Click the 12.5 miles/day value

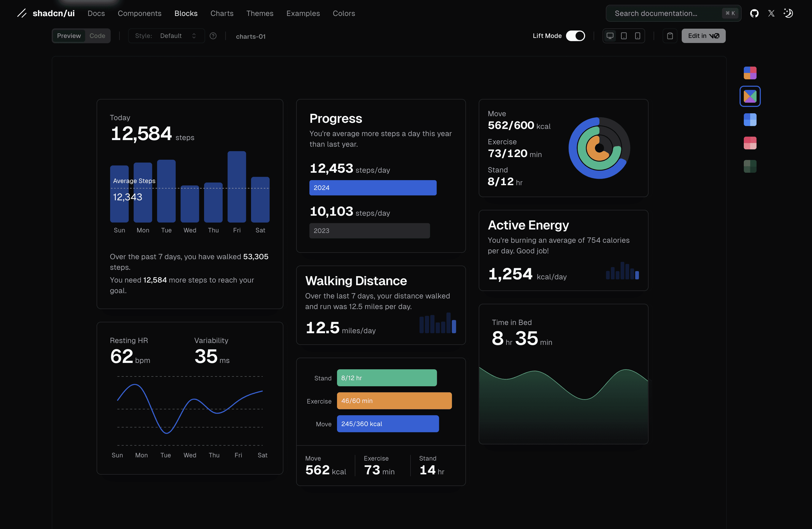[x=340, y=328]
